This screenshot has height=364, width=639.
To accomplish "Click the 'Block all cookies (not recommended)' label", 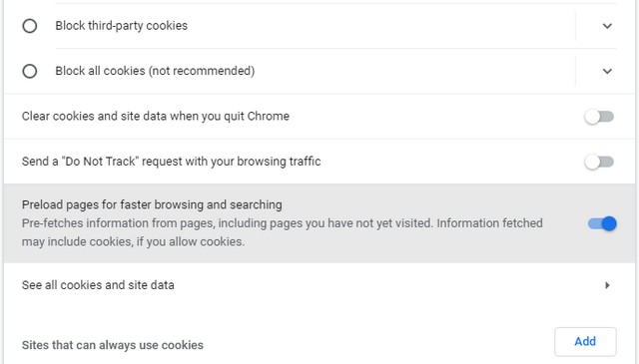I will [155, 71].
